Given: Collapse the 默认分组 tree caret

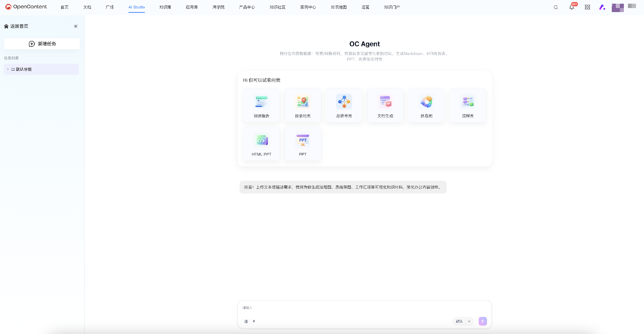Looking at the screenshot, I should click(8, 69).
